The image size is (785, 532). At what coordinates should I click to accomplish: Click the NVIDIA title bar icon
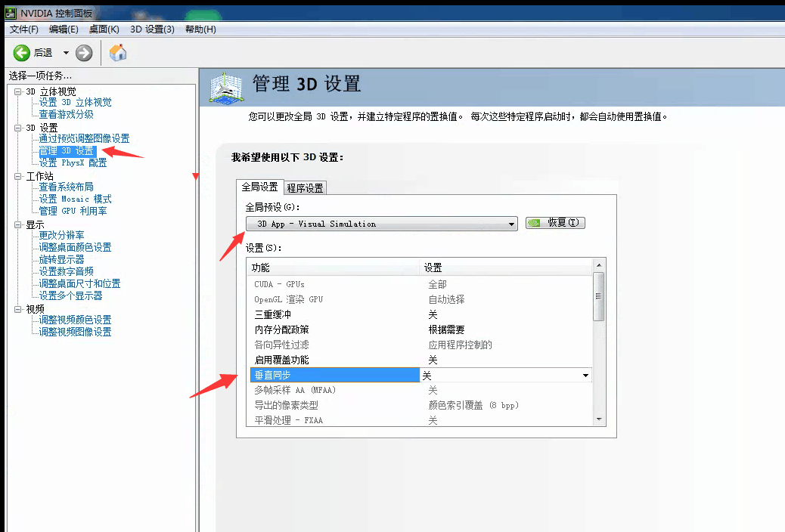tap(11, 13)
